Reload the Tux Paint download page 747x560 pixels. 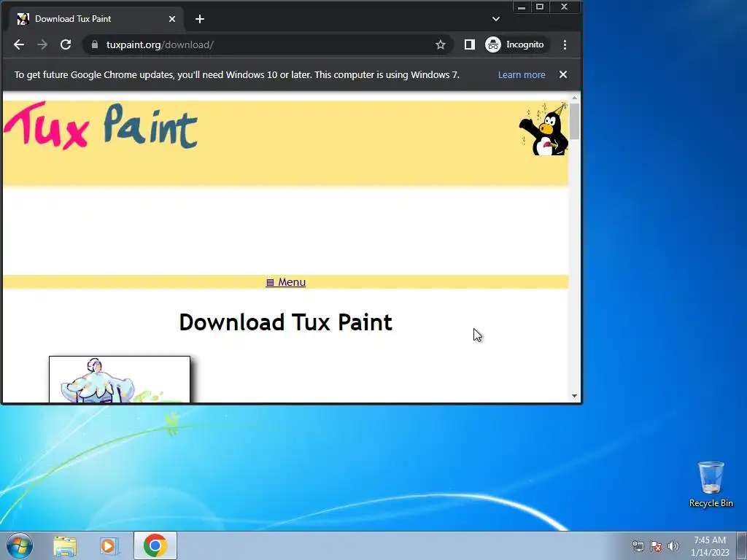click(x=66, y=44)
